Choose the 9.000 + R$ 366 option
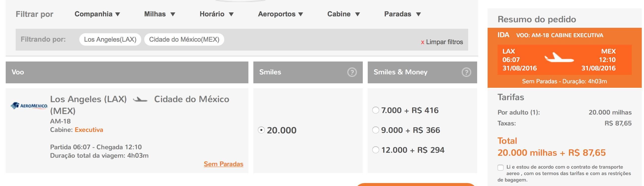Screen dimensions: 644x186 375,130
